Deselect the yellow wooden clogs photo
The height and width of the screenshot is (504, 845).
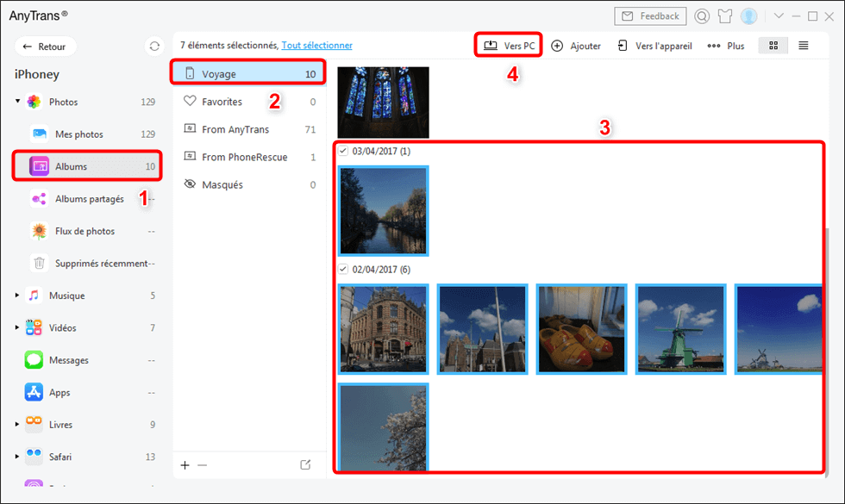581,329
